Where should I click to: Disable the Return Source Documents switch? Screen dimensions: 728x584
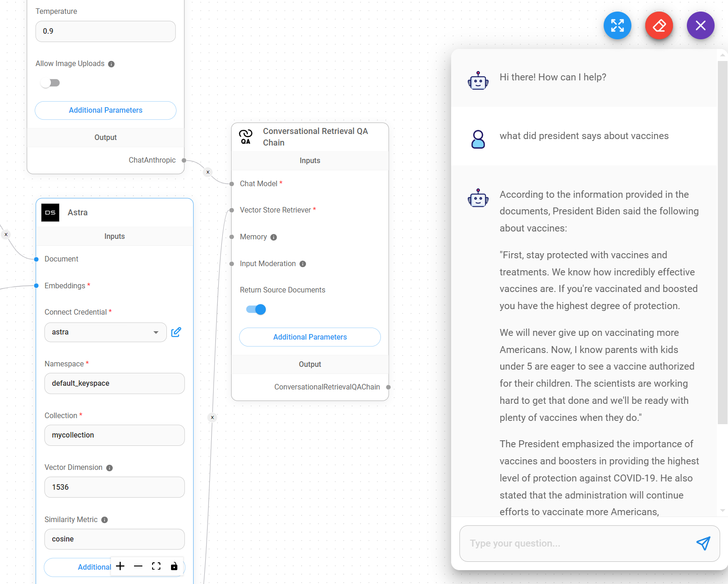pos(256,310)
